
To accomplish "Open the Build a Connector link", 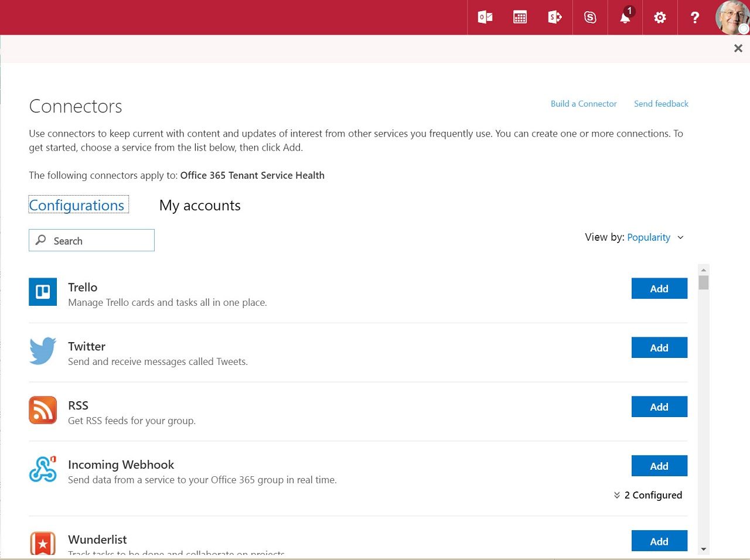I will pos(584,104).
